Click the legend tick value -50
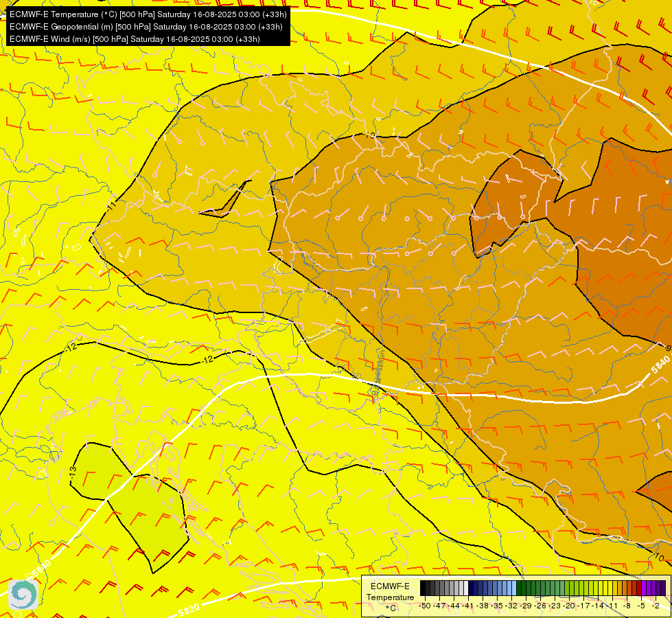 point(425,606)
